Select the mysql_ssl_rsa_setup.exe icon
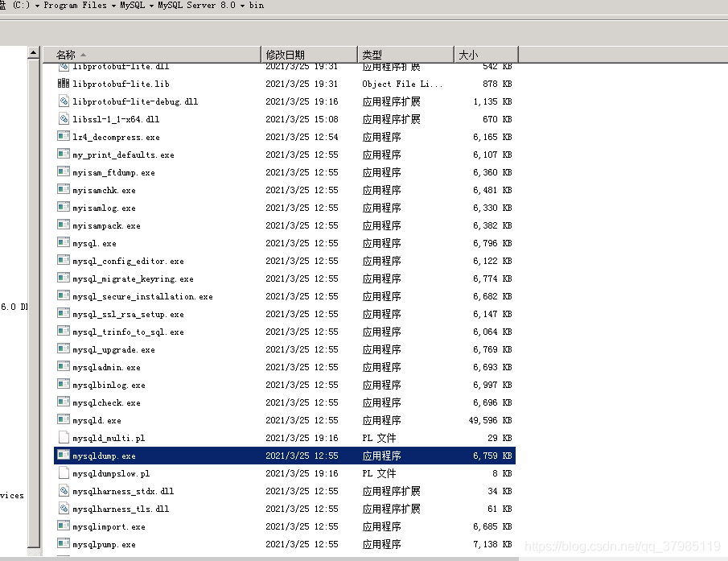Screen dimensions: 728x561 coord(64,313)
